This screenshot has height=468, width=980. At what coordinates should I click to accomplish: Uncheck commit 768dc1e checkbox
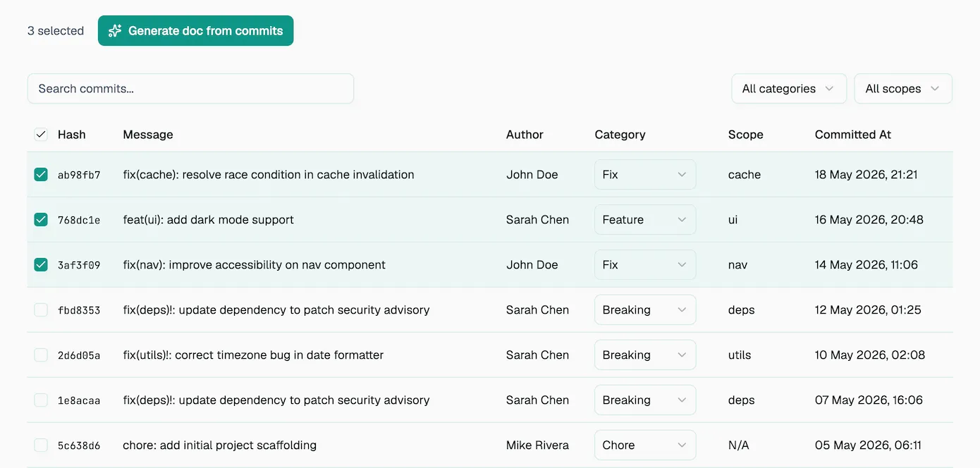coord(41,220)
